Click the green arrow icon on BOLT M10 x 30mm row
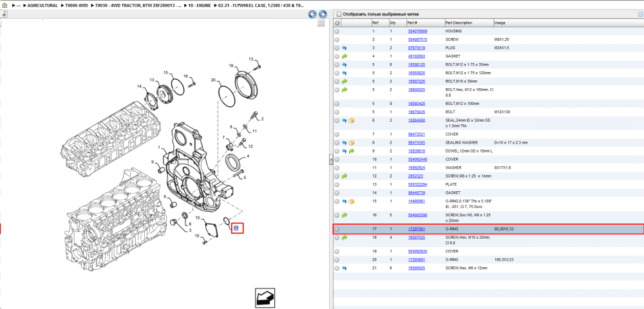Image resolution: width=644 pixels, height=309 pixels. pos(344,81)
